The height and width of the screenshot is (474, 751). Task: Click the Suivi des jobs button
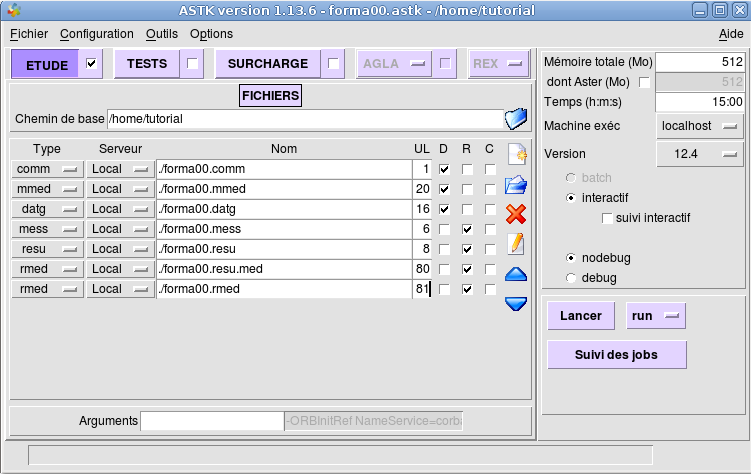pyautogui.click(x=617, y=354)
